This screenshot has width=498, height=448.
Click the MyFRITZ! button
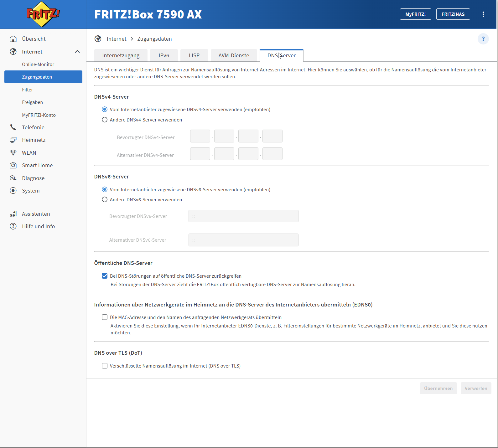(x=416, y=14)
